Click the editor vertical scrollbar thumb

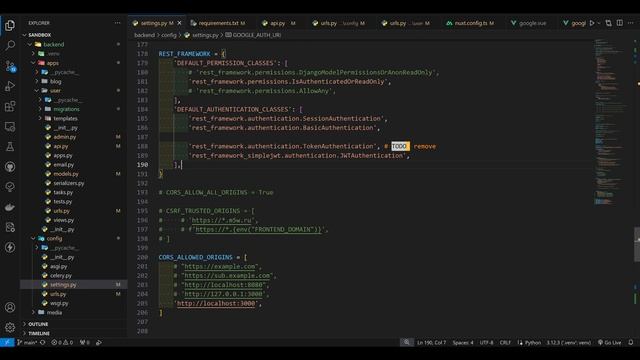637,244
